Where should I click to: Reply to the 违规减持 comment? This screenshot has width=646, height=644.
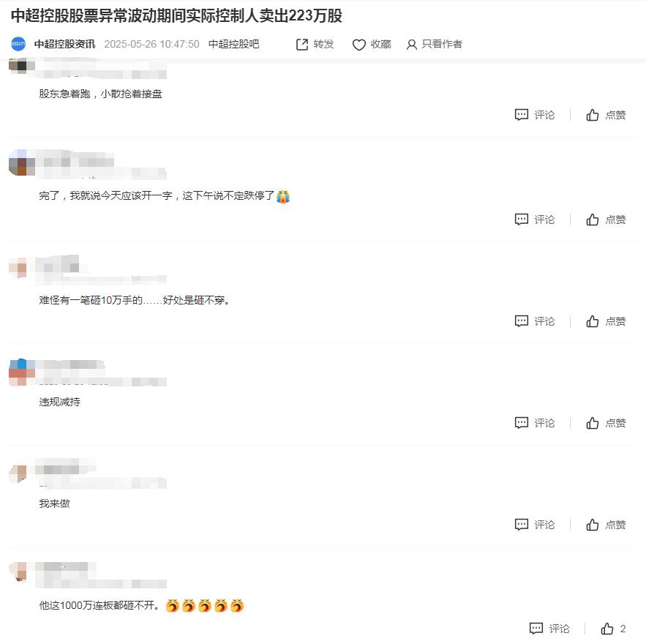(535, 423)
